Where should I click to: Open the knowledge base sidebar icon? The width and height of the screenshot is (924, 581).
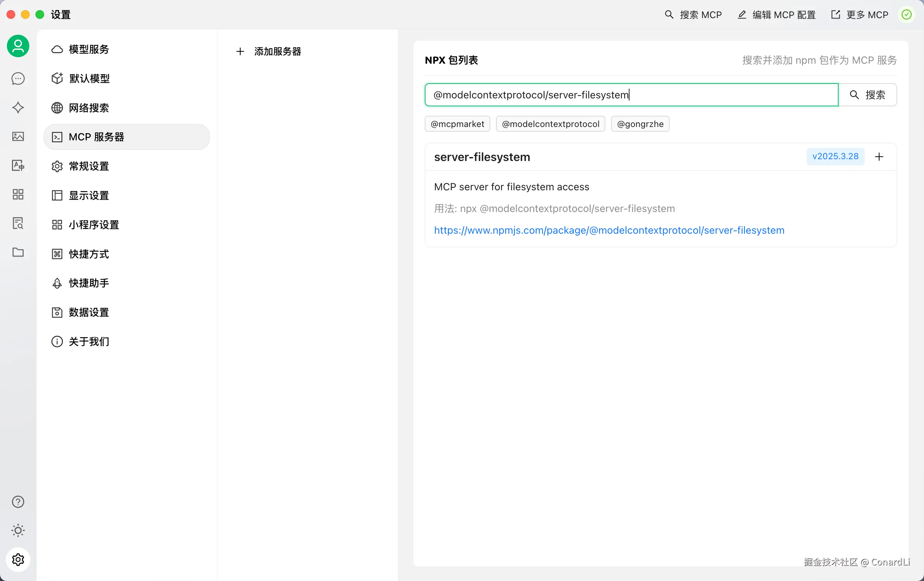18,223
